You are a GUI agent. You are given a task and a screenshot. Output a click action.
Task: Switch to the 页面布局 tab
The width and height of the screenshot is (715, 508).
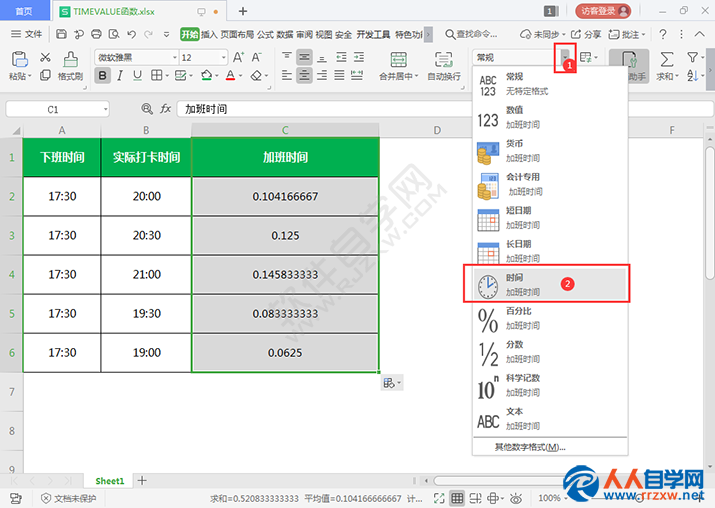(x=237, y=35)
